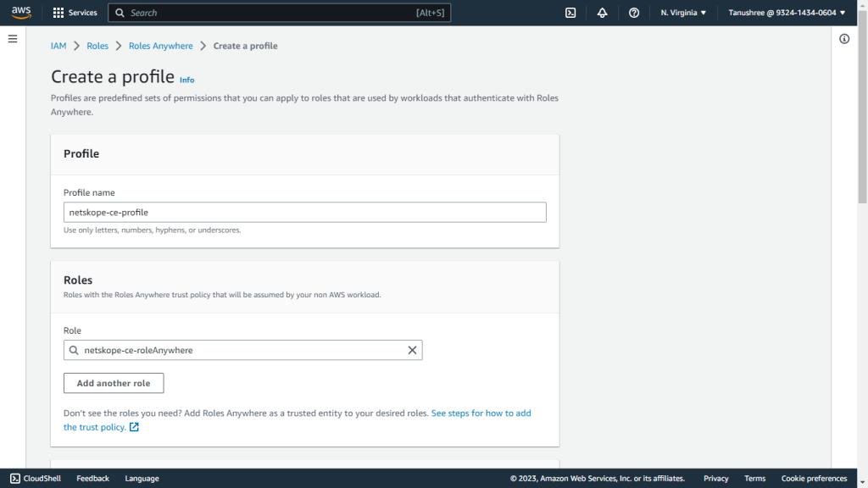Viewport: 868px width, 488px height.
Task: Click the scrollbar down arrow
Action: (862, 483)
